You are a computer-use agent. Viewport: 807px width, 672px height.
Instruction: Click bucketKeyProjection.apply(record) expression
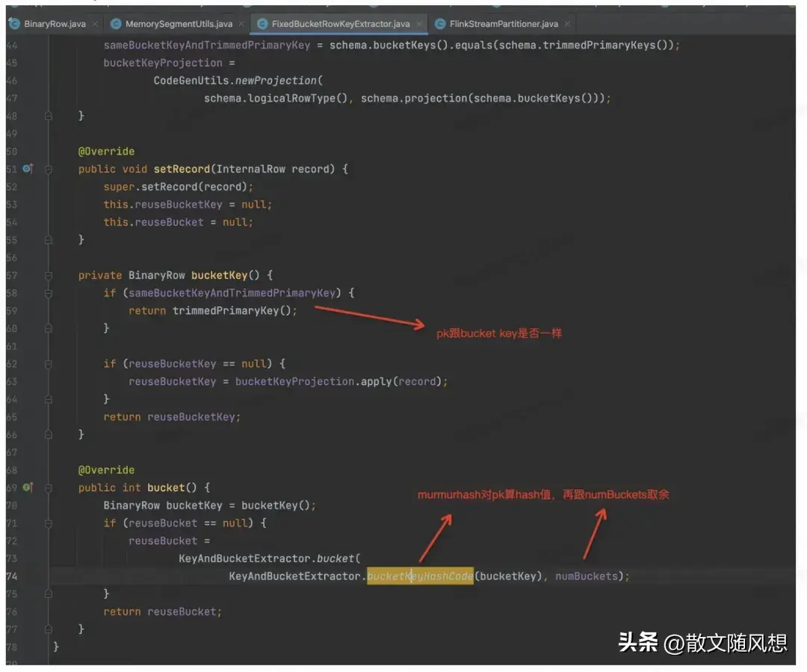click(338, 381)
